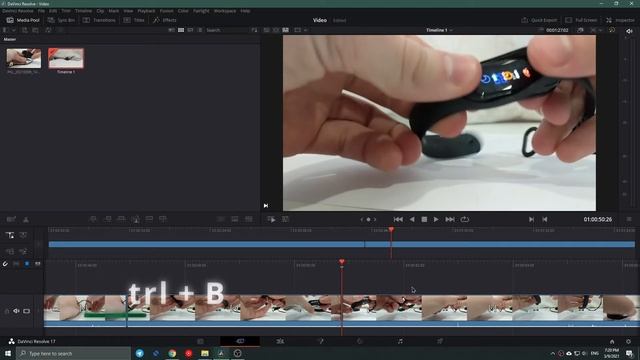Lock the video track
640x360 pixels.
(7, 311)
